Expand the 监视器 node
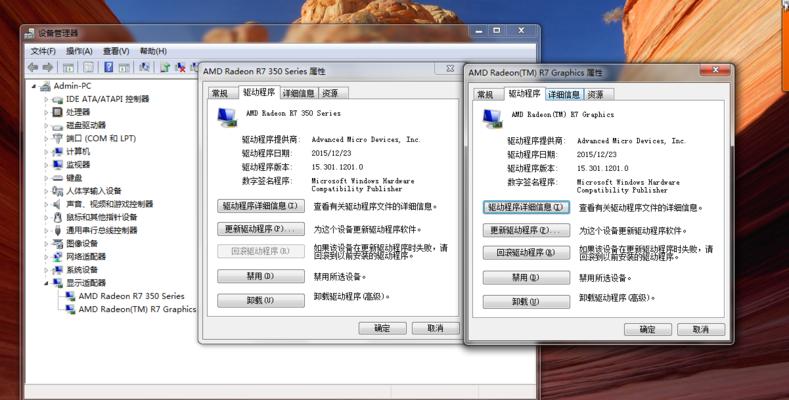Viewport: 789px width, 400px height. click(x=46, y=165)
